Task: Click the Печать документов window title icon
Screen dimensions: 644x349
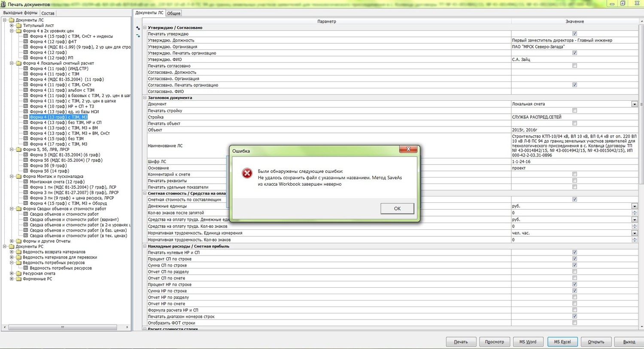Action: click(x=3, y=4)
